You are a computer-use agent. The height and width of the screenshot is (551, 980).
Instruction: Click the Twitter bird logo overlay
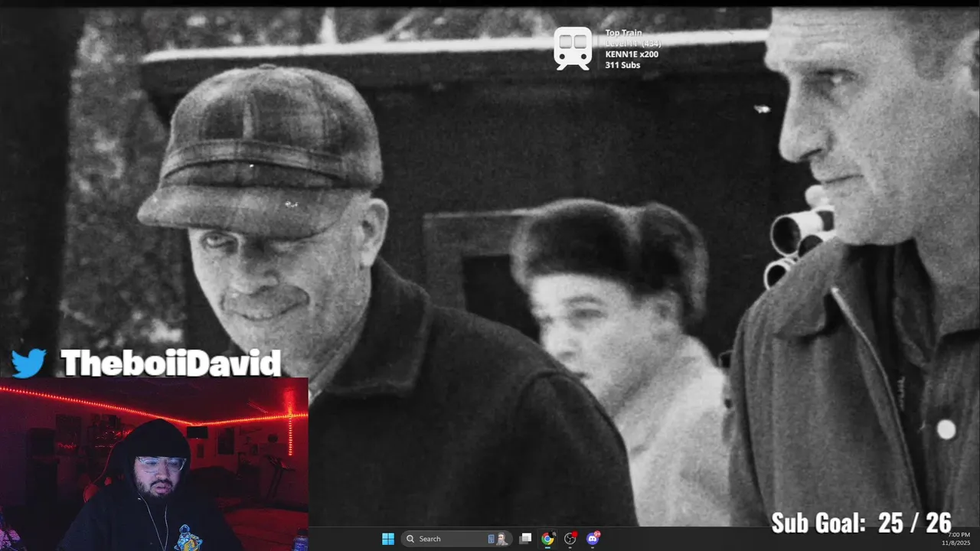pos(28,362)
